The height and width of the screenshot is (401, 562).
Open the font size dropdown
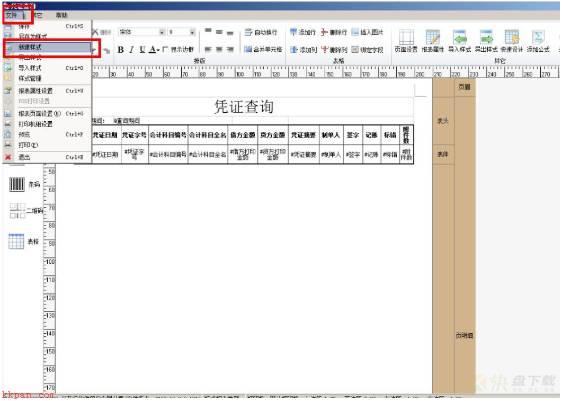pos(192,32)
